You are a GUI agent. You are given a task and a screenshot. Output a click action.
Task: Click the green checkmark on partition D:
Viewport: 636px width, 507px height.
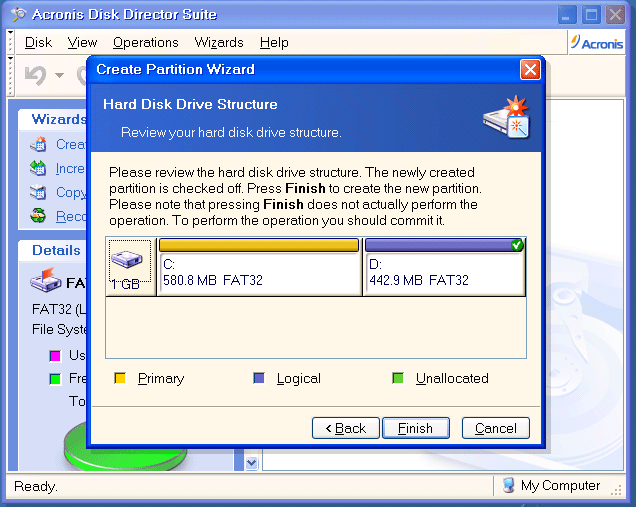click(x=517, y=245)
